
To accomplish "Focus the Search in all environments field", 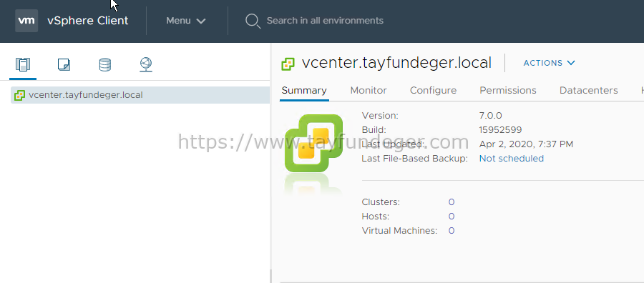I will pos(325,21).
